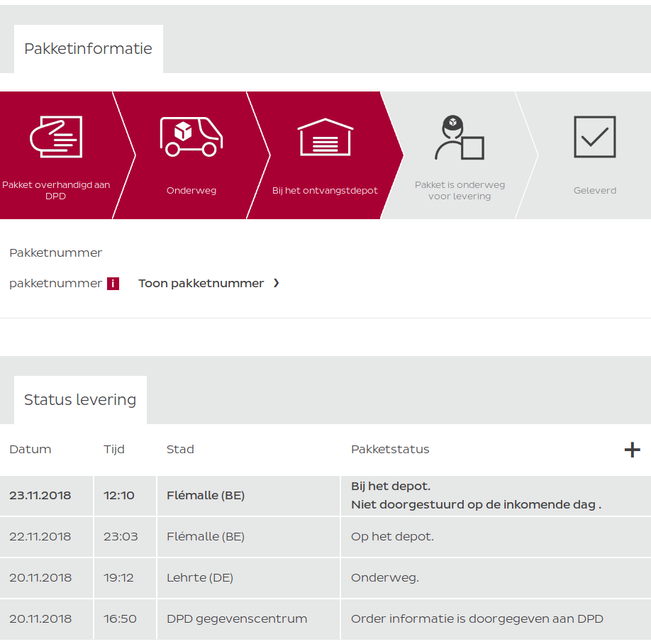Screen dimensions: 651x644
Task: Select the 'Bij het ontvangstdepot' progress step label
Action: (325, 191)
